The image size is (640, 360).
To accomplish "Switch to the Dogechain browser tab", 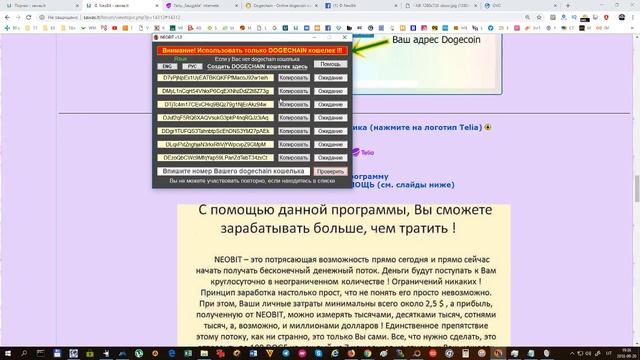I will (281, 6).
